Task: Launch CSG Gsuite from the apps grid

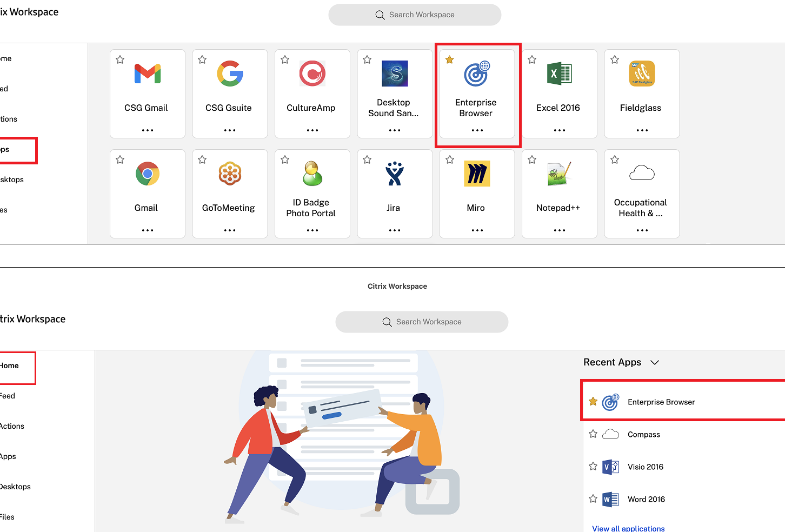Action: [x=230, y=74]
